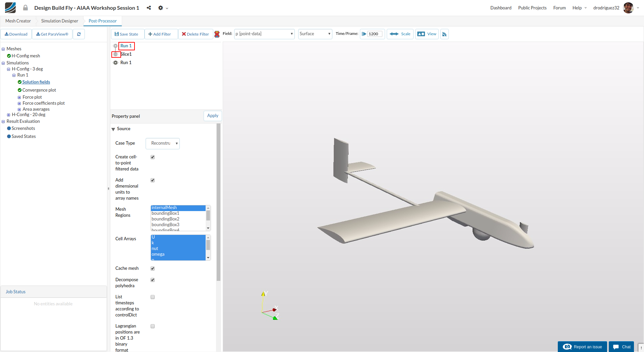The width and height of the screenshot is (644, 352).
Task: Switch to the Simulation Designer tab
Action: tap(59, 21)
